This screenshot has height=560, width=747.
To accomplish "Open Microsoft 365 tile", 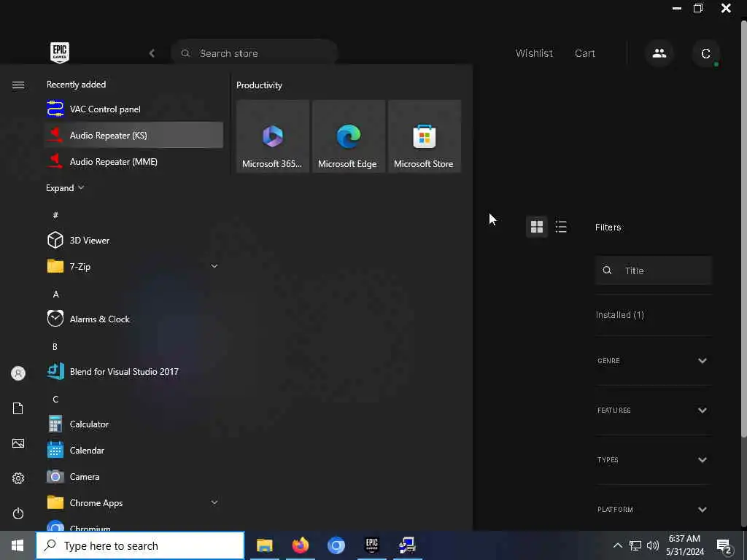I will coord(273,136).
